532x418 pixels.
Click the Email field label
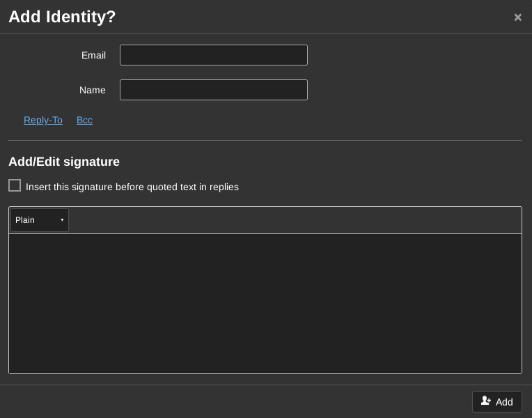point(93,55)
